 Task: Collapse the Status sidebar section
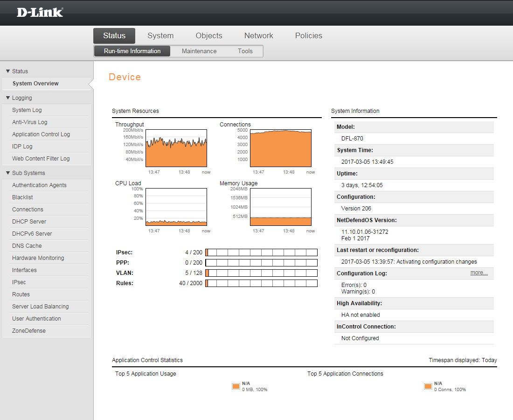pyautogui.click(x=8, y=71)
